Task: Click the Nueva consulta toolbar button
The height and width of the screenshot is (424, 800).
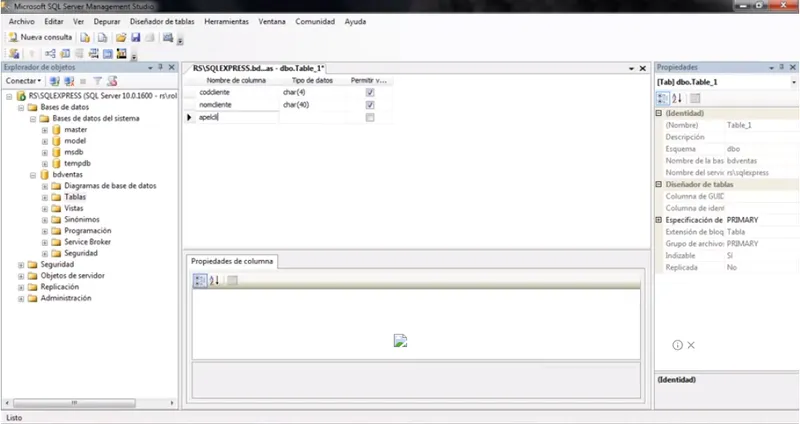Action: coord(40,37)
